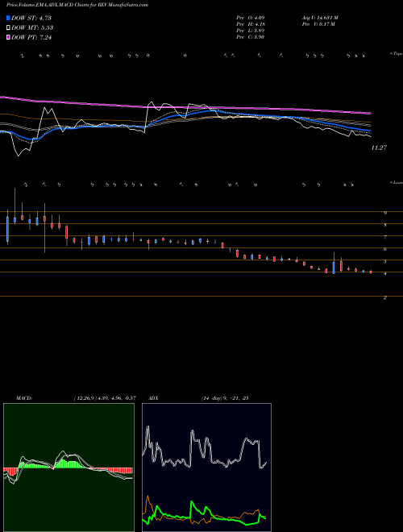Click price axis label 7
The width and height of the screenshot is (403, 532).
point(385,238)
